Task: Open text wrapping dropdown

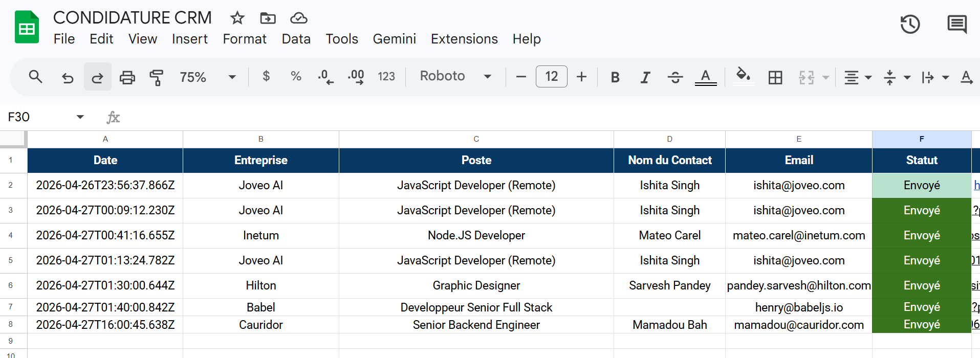Action: 934,77
